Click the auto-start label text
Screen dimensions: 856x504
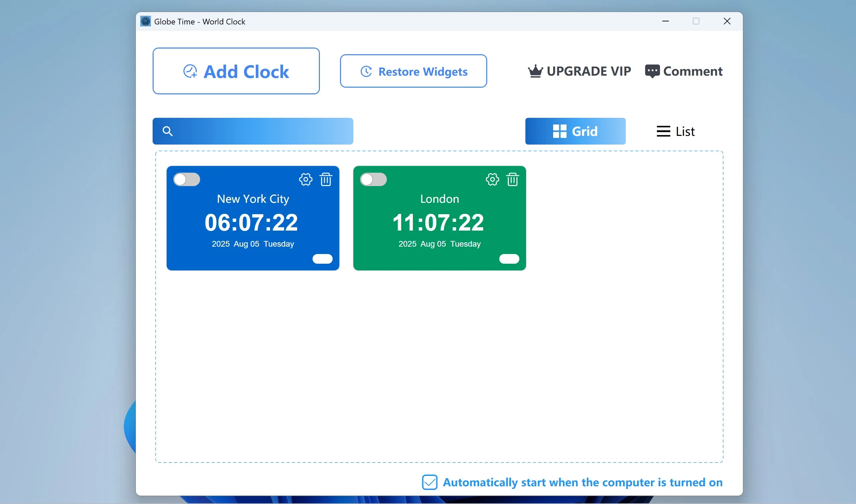pyautogui.click(x=583, y=482)
